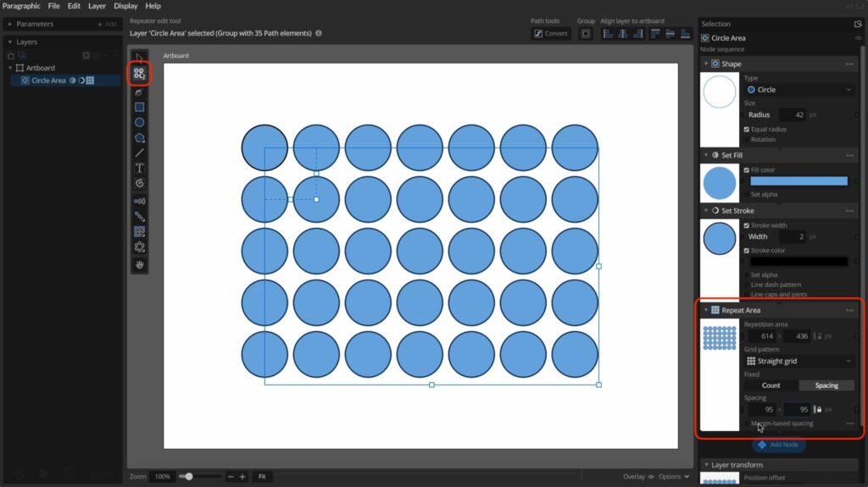Switch fixed mode to Count
The width and height of the screenshot is (868, 487).
pyautogui.click(x=771, y=385)
